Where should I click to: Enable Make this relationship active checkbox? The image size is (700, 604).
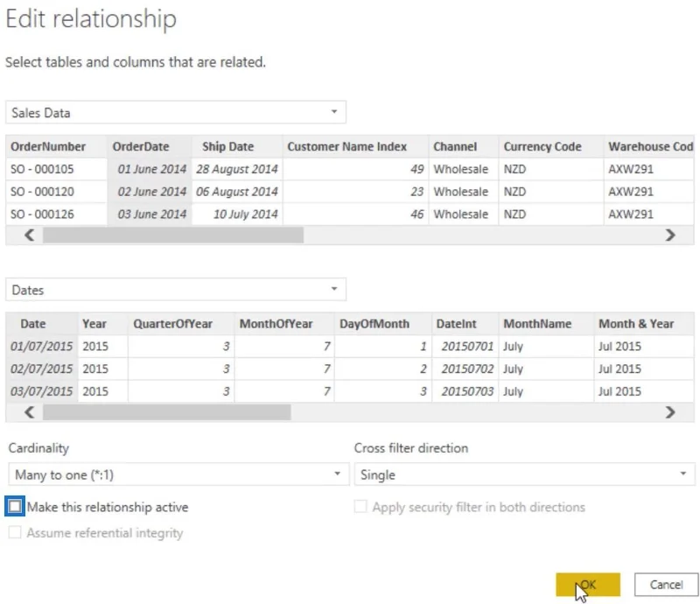click(x=15, y=507)
